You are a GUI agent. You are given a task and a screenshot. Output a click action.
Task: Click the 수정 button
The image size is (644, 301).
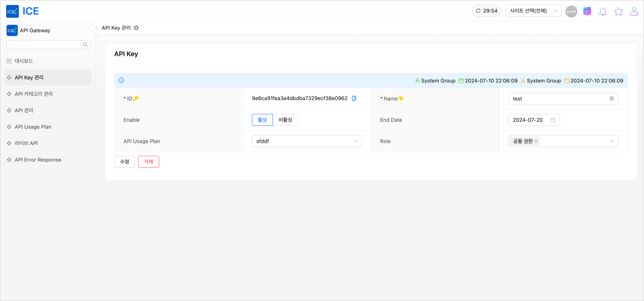click(125, 162)
